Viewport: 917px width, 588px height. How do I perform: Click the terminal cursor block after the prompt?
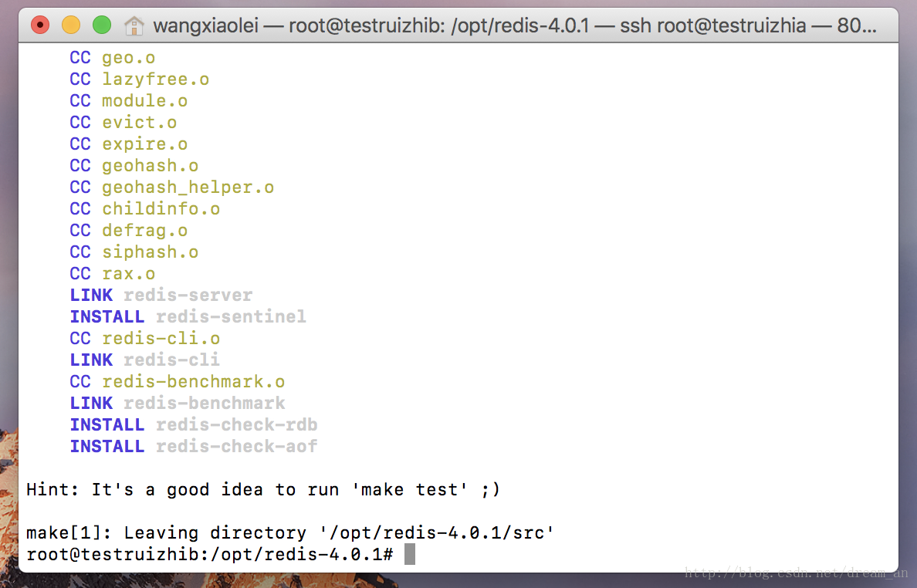pos(409,555)
